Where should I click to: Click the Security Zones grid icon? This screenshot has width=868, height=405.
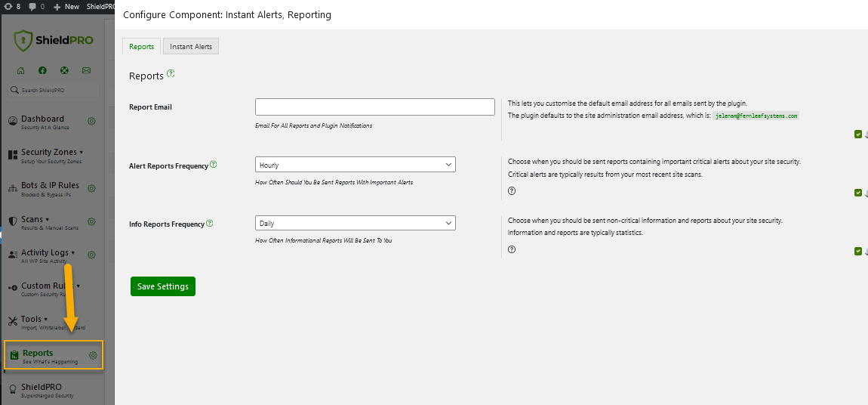click(13, 155)
